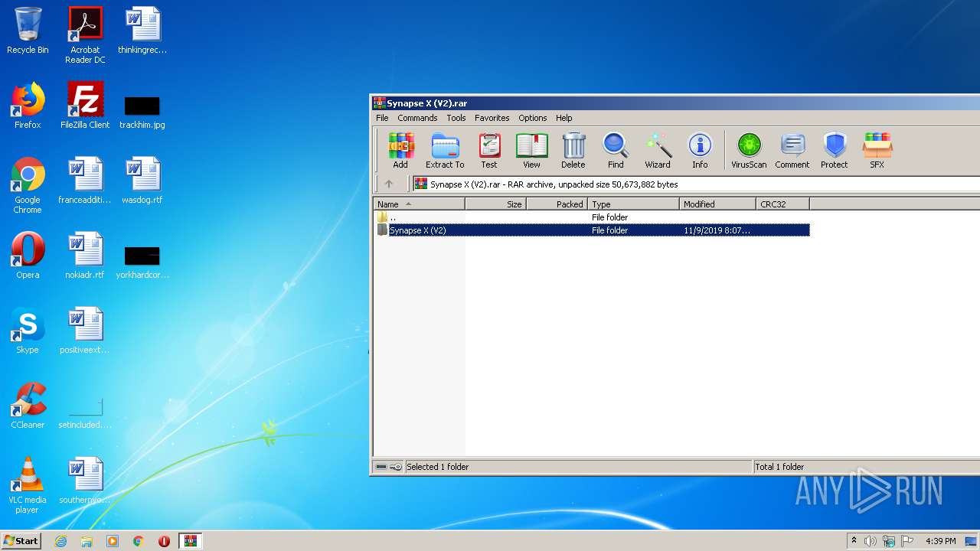
Task: Click the Chrome icon in the taskbar
Action: coord(138,541)
